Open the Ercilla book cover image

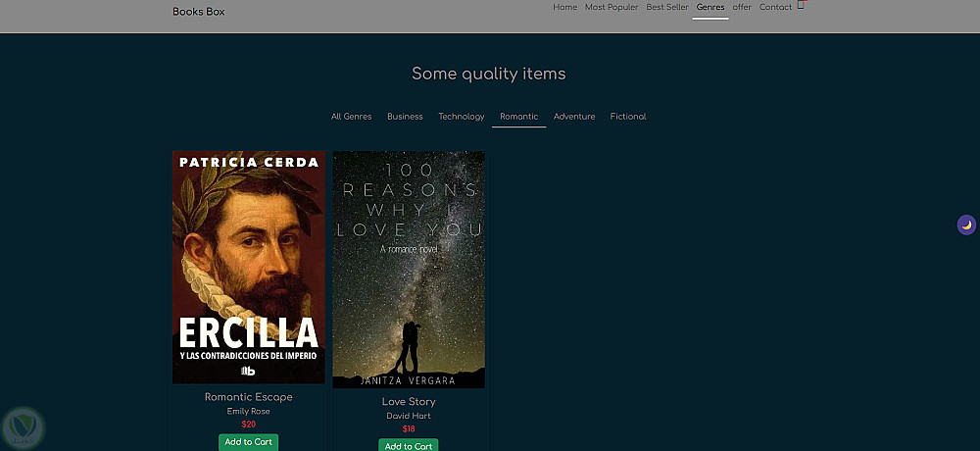(x=249, y=267)
